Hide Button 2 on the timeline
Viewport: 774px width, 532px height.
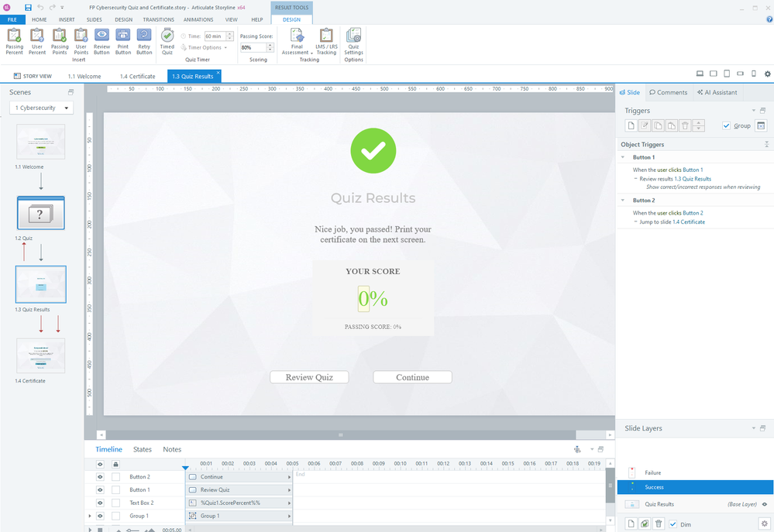[100, 477]
